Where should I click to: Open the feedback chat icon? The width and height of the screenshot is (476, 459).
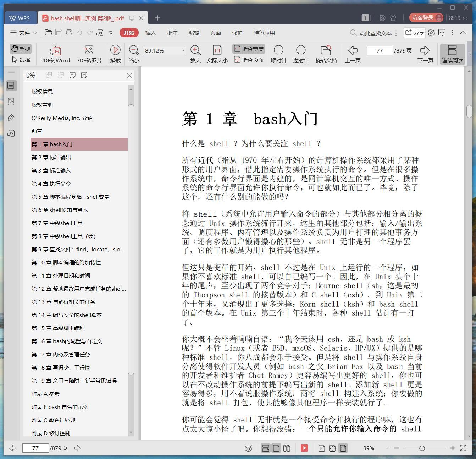(442, 33)
